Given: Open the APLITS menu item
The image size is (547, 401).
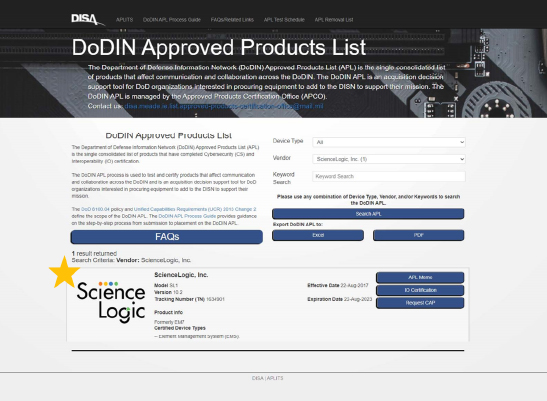Looking at the screenshot, I should [x=124, y=20].
